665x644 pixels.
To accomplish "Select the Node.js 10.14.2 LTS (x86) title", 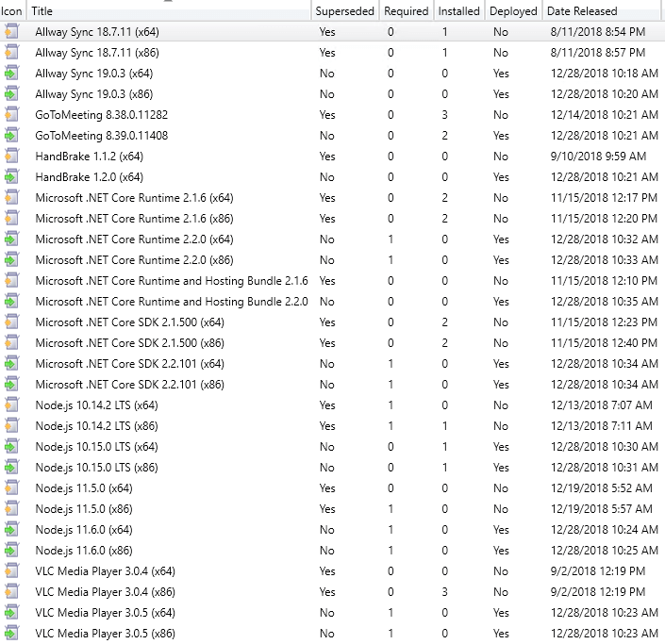I will coord(97,426).
